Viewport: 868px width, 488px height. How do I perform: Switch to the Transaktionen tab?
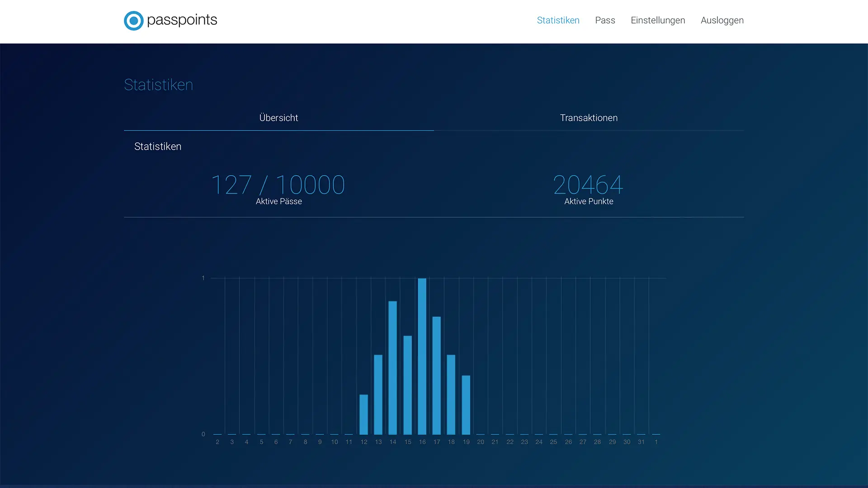(589, 118)
